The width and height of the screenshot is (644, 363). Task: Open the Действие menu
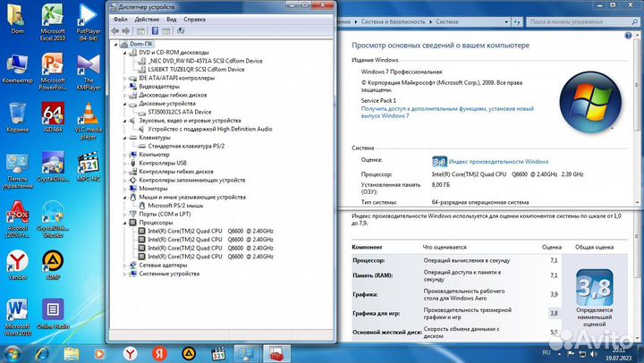pyautogui.click(x=147, y=20)
